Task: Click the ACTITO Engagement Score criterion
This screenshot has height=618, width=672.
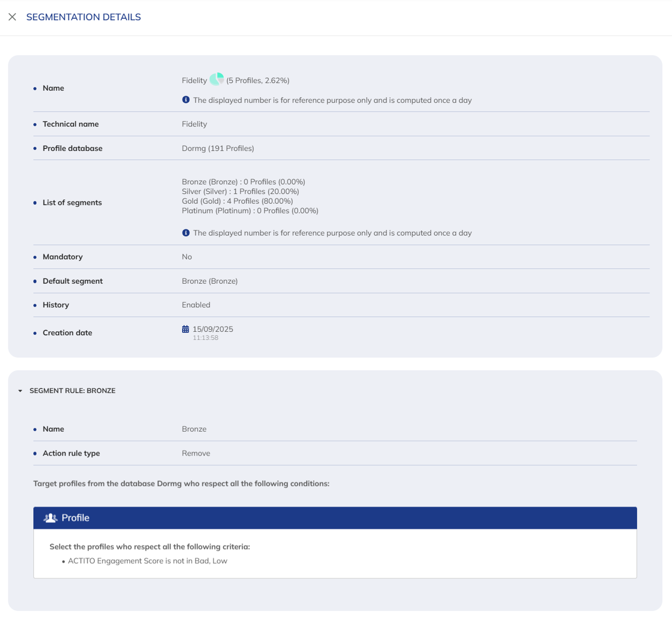Action: click(147, 561)
